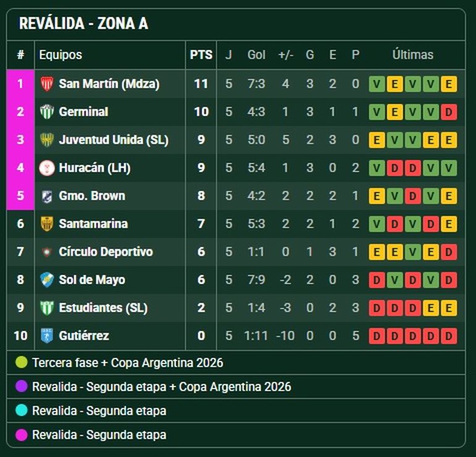
Task: Click the Gol column header
Action: [x=256, y=54]
